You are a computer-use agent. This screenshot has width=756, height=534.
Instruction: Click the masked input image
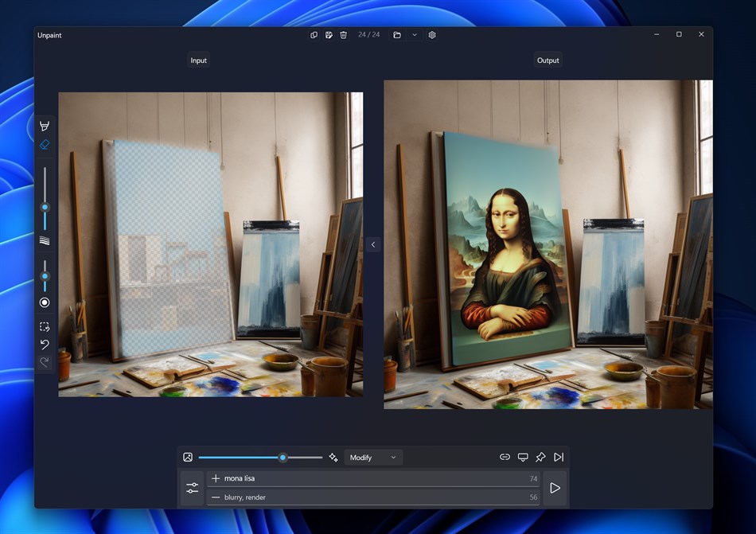(211, 244)
